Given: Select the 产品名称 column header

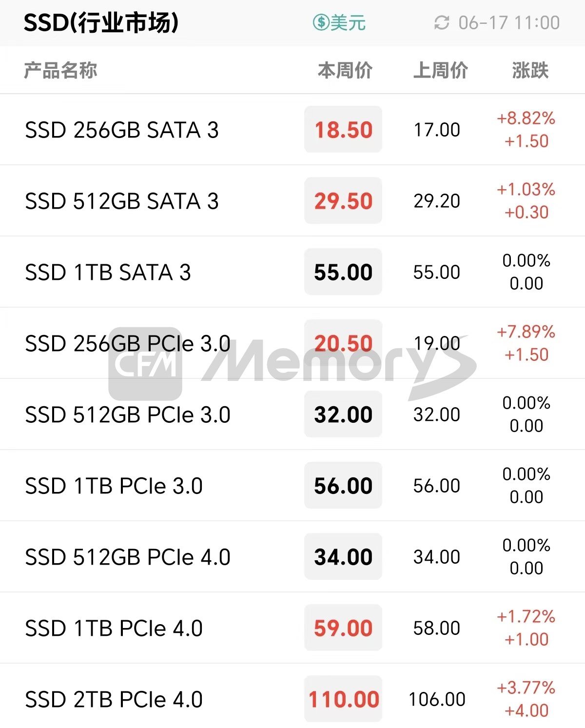Looking at the screenshot, I should click(x=60, y=70).
